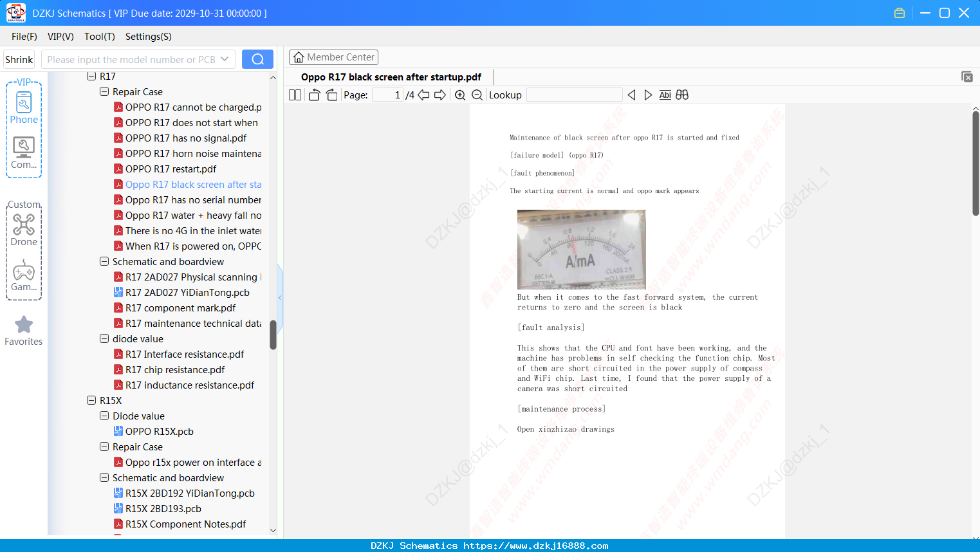Toggle the two-page view layout icon
Screen dimensions: 980x552
click(295, 95)
